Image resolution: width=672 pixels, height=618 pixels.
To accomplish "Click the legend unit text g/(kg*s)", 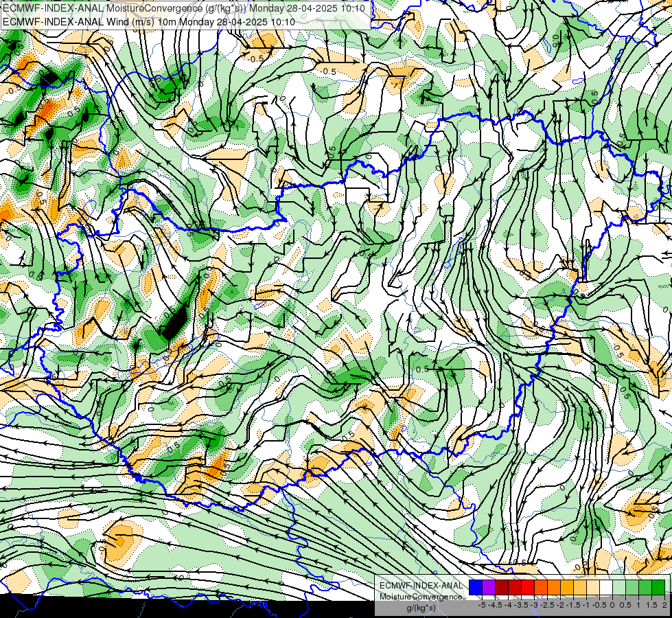I will click(x=421, y=608).
